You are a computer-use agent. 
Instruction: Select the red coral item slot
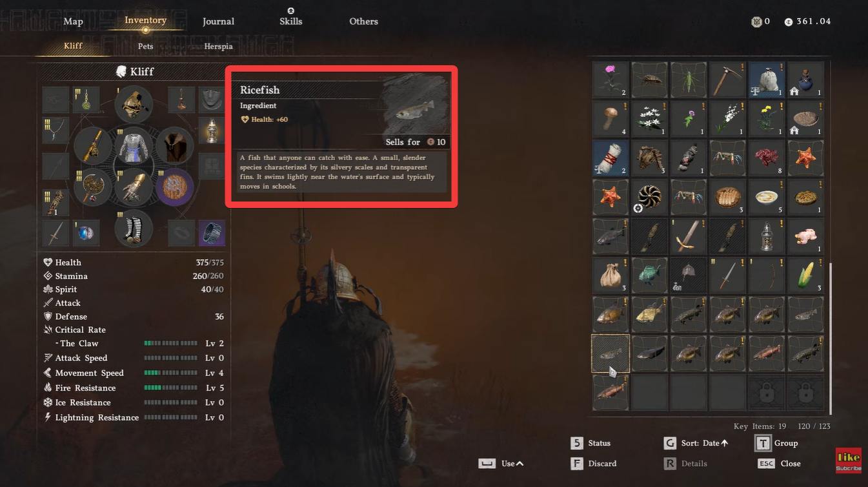[x=767, y=158]
